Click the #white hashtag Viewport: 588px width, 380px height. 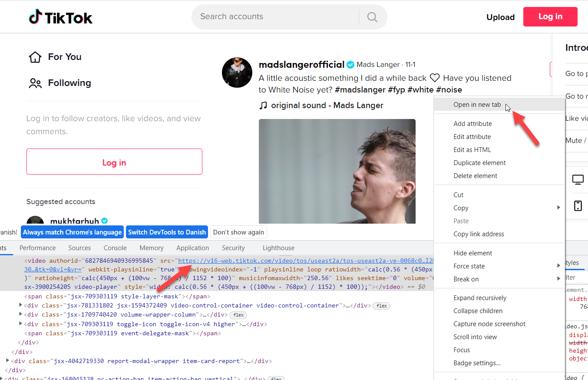[x=420, y=90]
